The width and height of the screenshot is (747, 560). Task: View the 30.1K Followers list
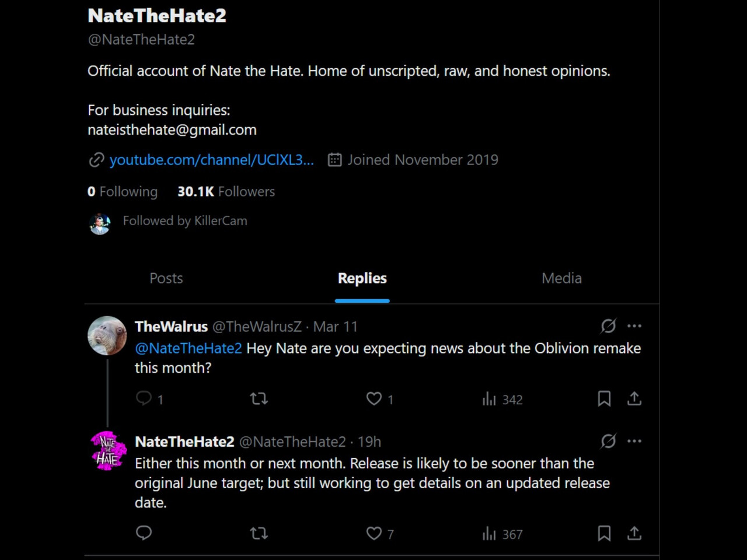(x=226, y=191)
